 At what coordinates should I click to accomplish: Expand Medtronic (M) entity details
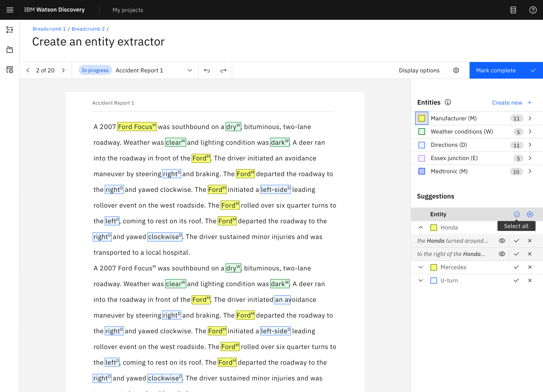530,171
